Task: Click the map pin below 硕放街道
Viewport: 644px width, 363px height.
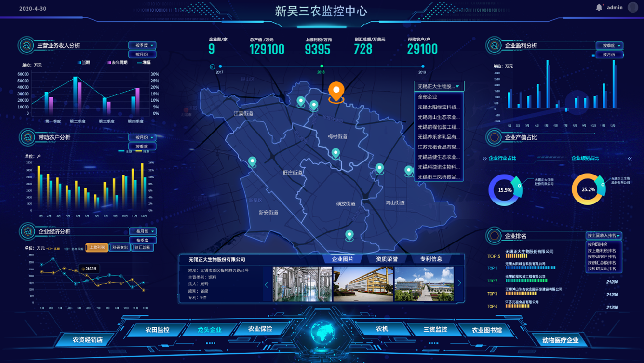Action: tap(349, 235)
